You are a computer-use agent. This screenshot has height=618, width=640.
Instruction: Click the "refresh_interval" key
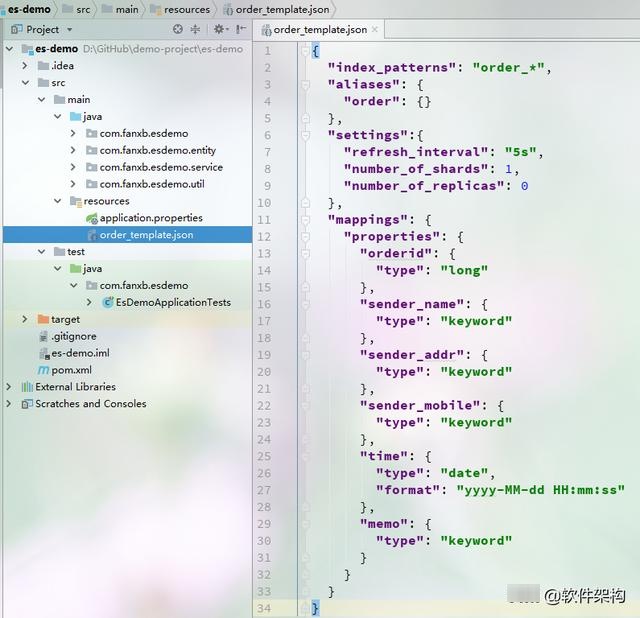[x=416, y=152]
